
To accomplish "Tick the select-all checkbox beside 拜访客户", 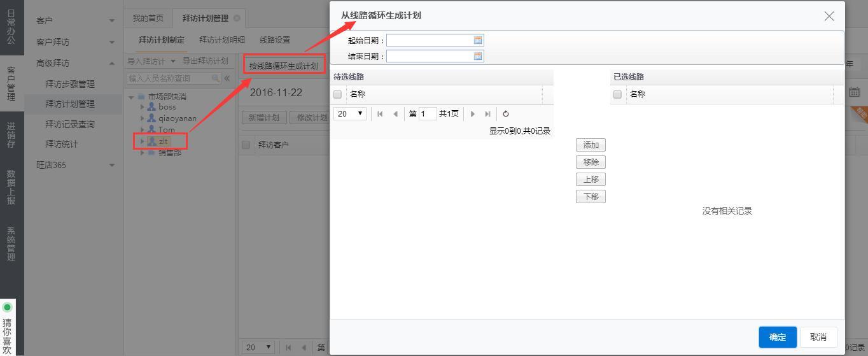I will pyautogui.click(x=246, y=145).
